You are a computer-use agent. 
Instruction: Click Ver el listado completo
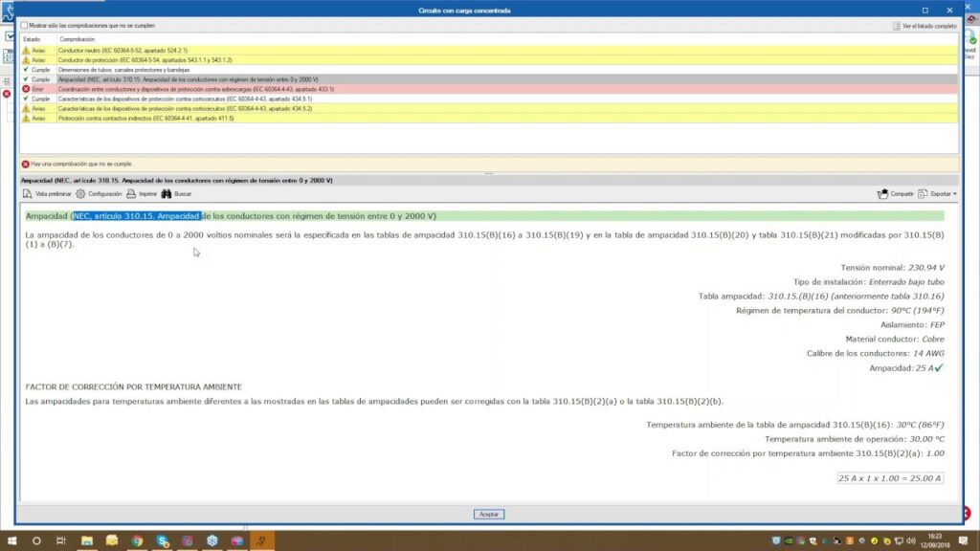coord(924,26)
